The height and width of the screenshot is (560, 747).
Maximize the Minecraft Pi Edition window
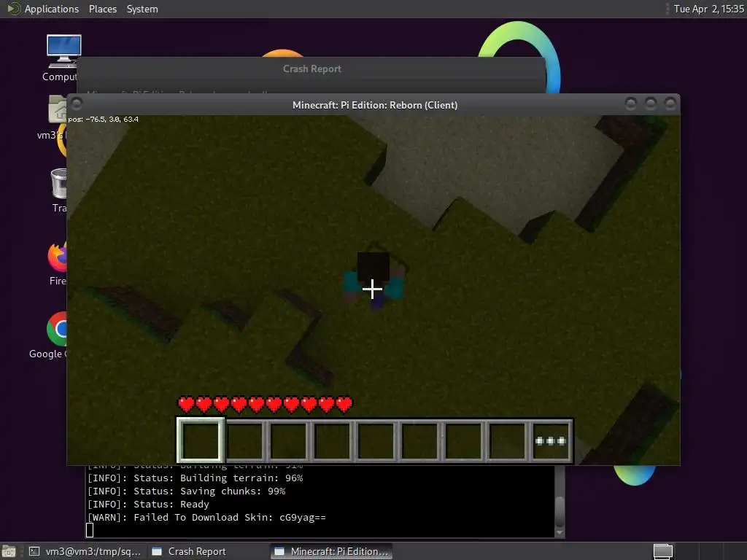[651, 104]
